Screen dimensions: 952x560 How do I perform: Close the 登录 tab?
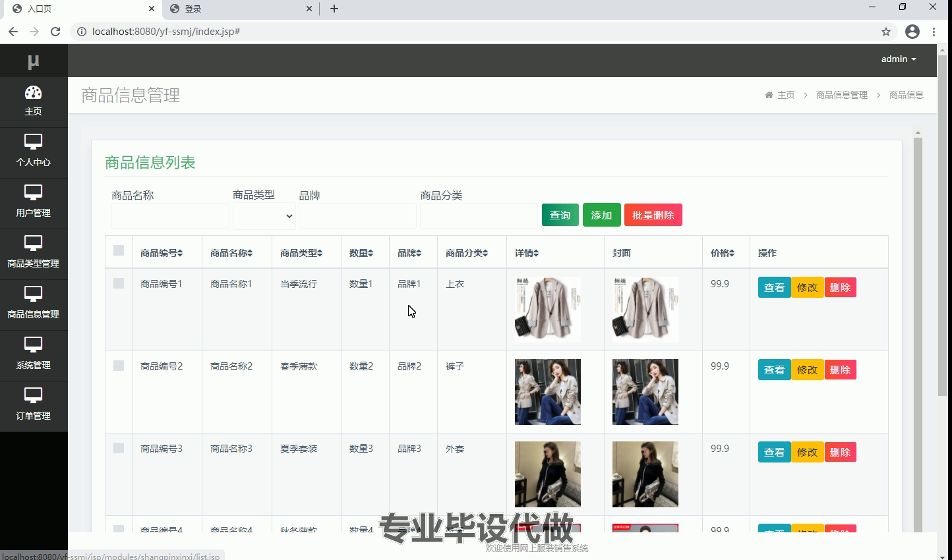click(x=309, y=9)
